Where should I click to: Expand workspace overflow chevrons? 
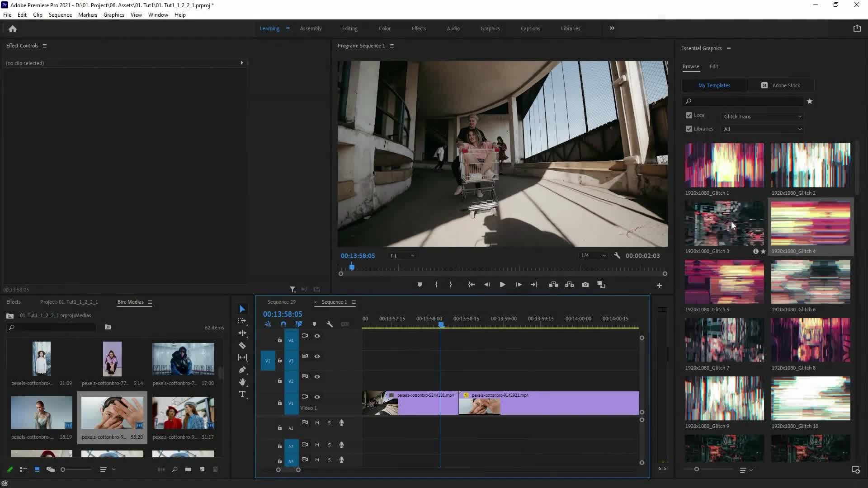(612, 28)
